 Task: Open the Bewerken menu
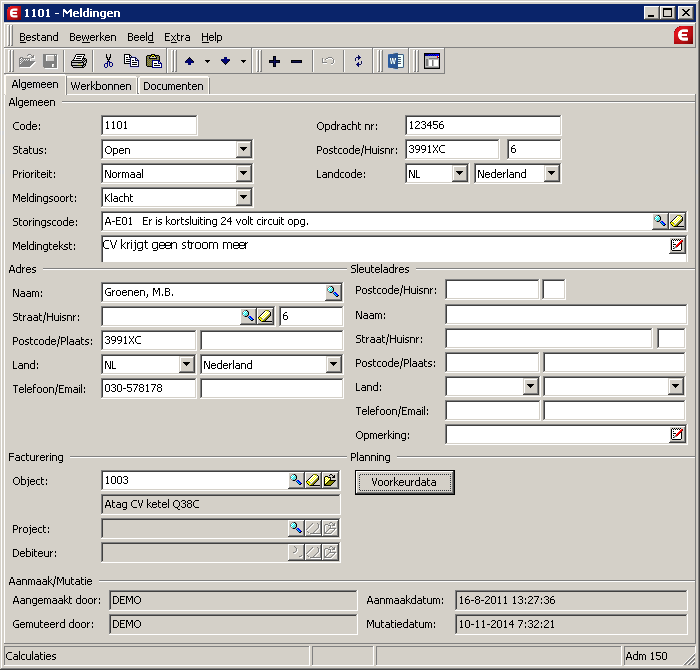point(92,37)
